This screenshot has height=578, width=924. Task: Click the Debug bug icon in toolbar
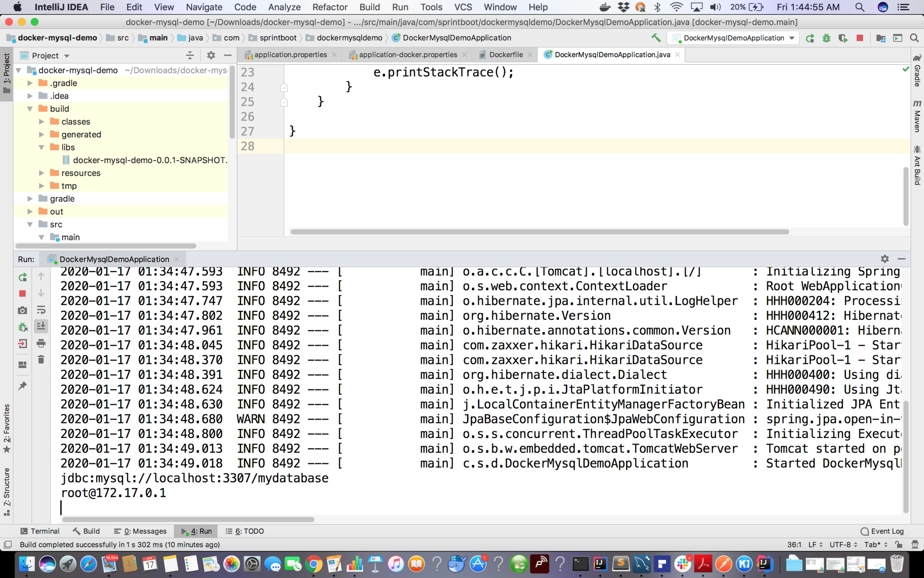[x=826, y=38]
